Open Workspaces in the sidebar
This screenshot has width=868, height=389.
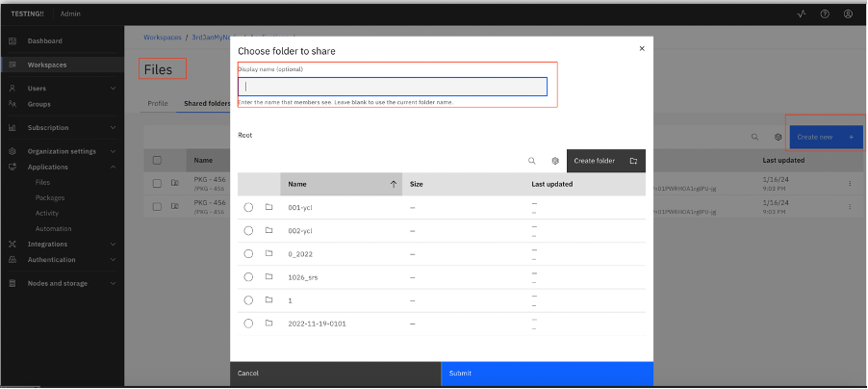click(x=47, y=65)
